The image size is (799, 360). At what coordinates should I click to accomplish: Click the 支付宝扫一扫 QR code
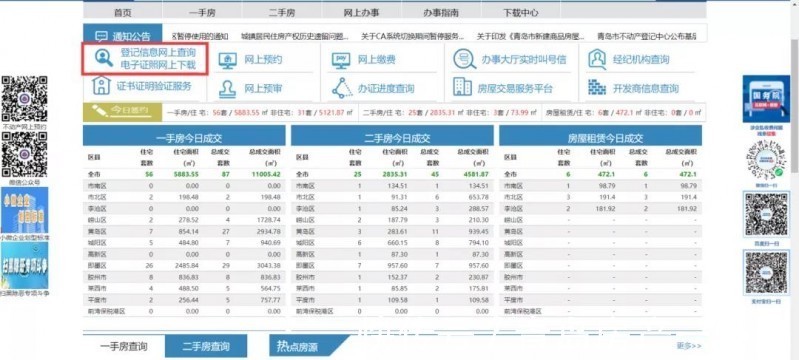pyautogui.click(x=766, y=273)
